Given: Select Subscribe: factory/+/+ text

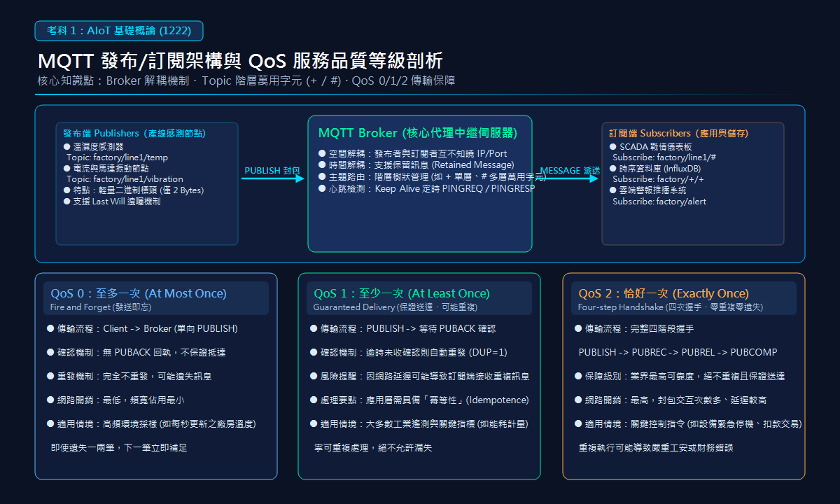Looking at the screenshot, I should 658,179.
